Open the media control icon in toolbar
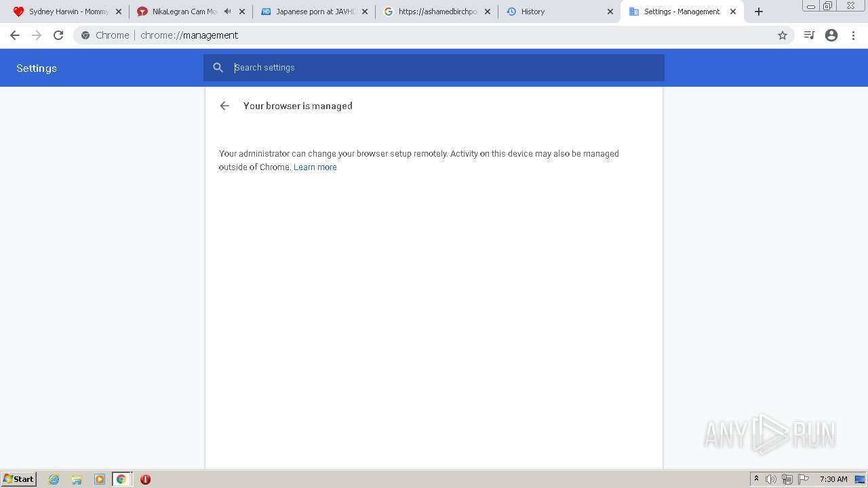Viewport: 868px width, 488px height. (x=809, y=35)
